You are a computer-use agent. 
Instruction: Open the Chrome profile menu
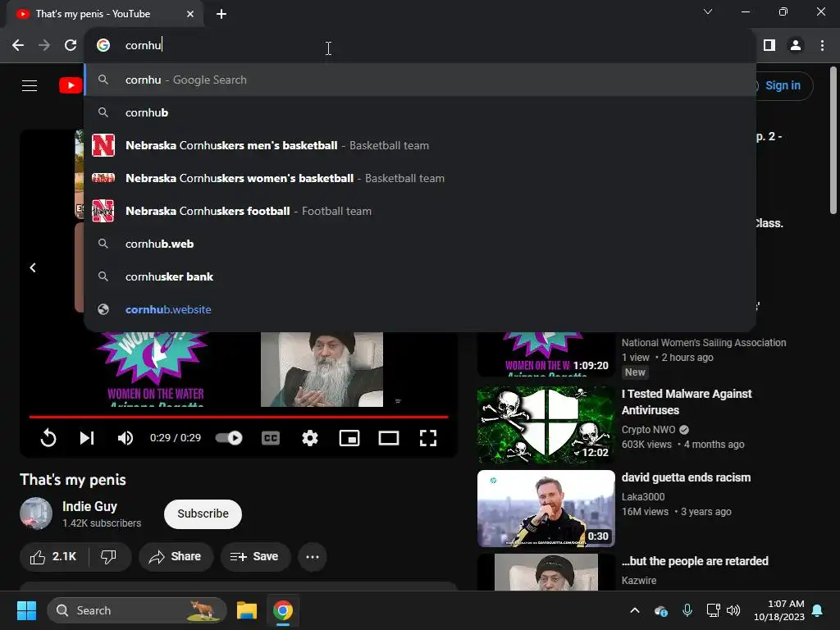796,46
